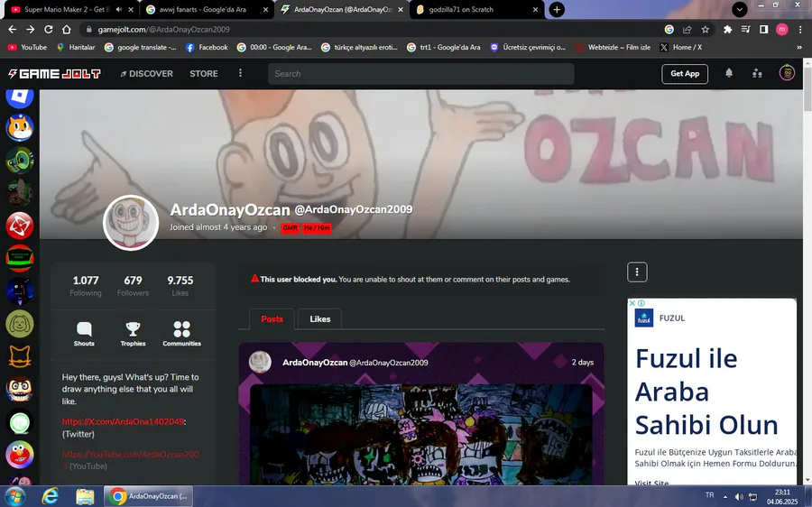
Task: Click the Get App button
Action: [685, 74]
